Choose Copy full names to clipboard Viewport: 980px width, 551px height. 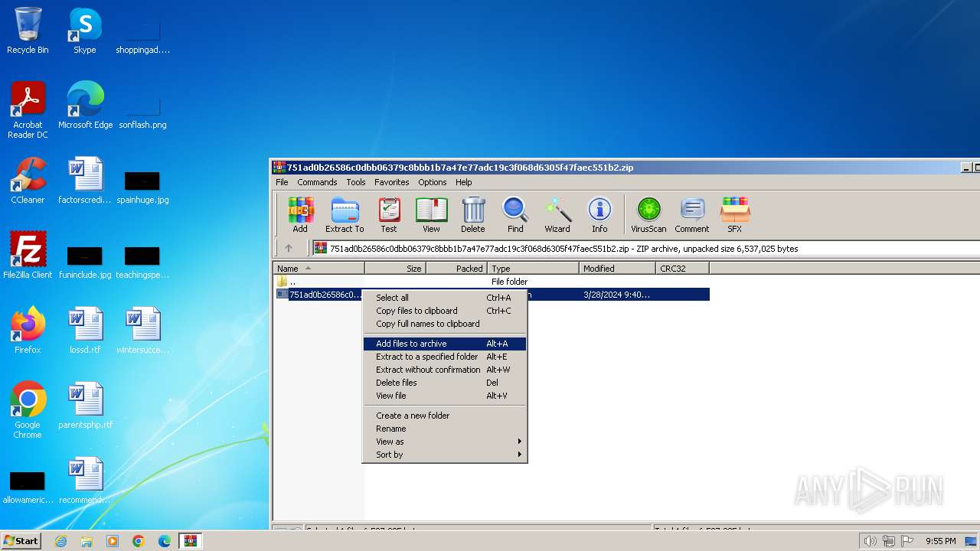445,324
